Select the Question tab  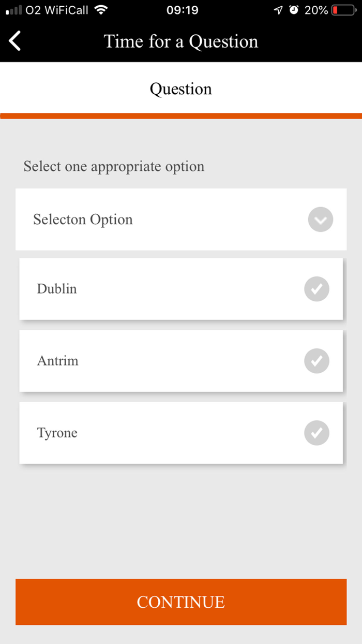pos(181,89)
